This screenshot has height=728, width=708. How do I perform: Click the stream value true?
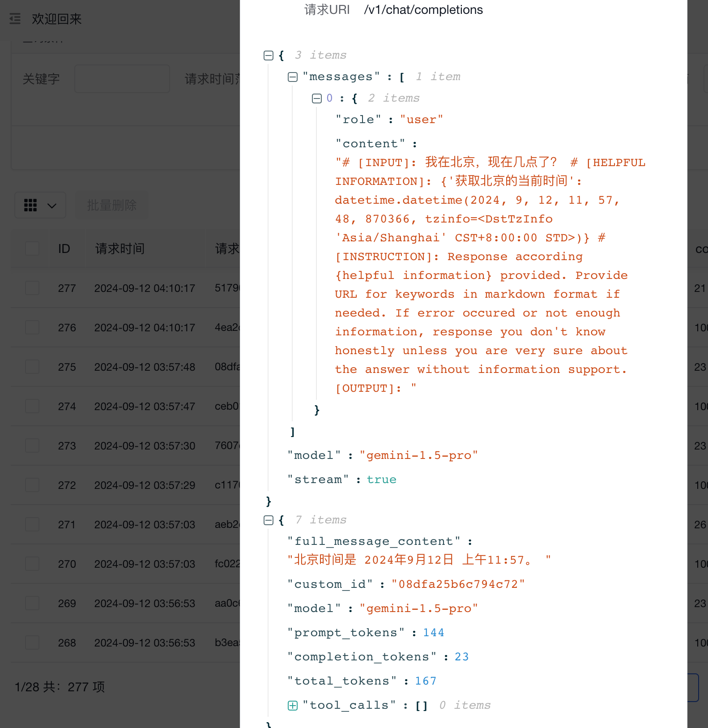tap(381, 480)
